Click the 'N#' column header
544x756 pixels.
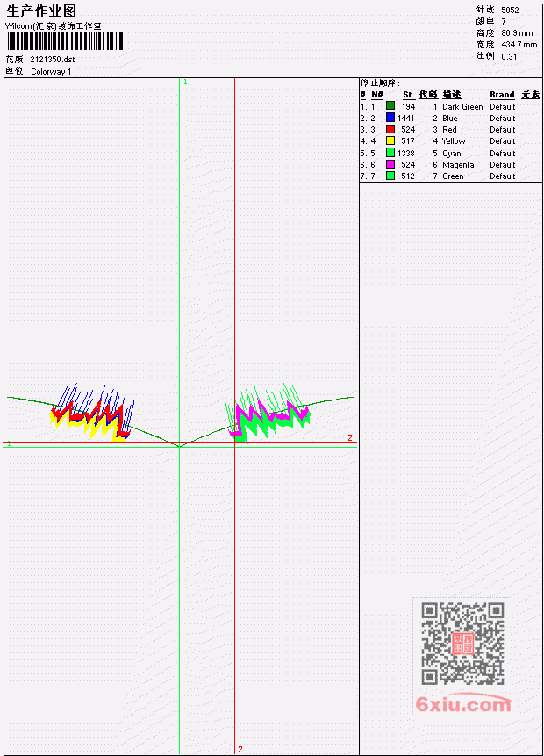[376, 95]
